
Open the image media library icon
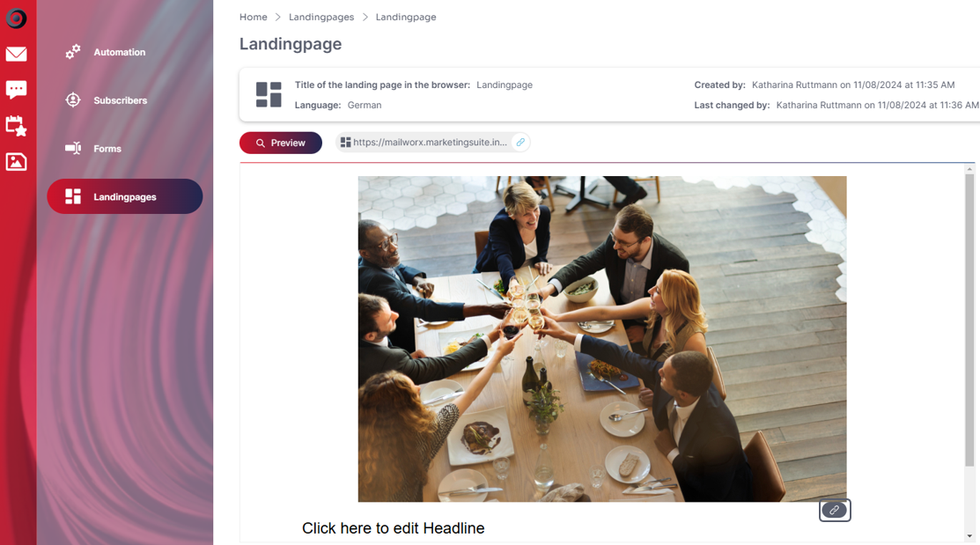pyautogui.click(x=16, y=162)
